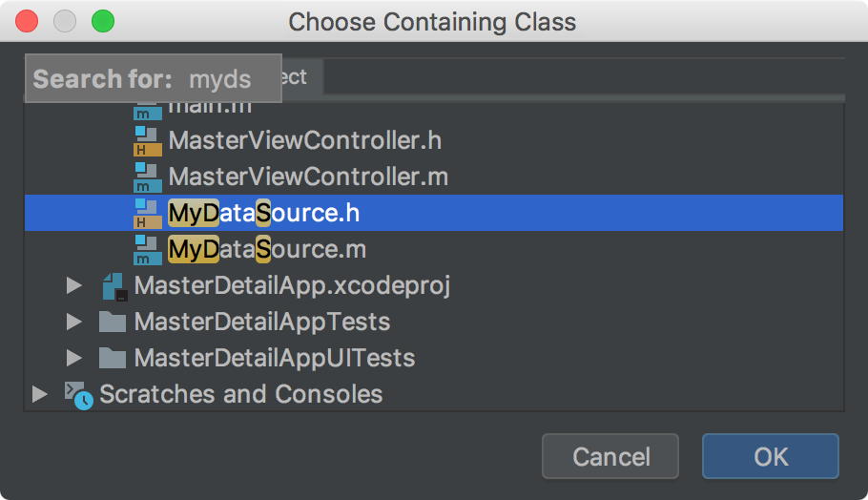Click the Search for field
Viewport: 868px width, 500px height.
154,78
